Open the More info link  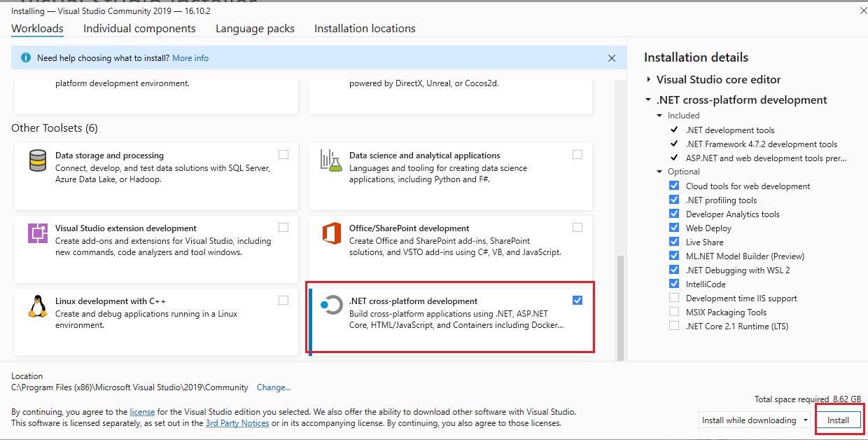click(190, 58)
